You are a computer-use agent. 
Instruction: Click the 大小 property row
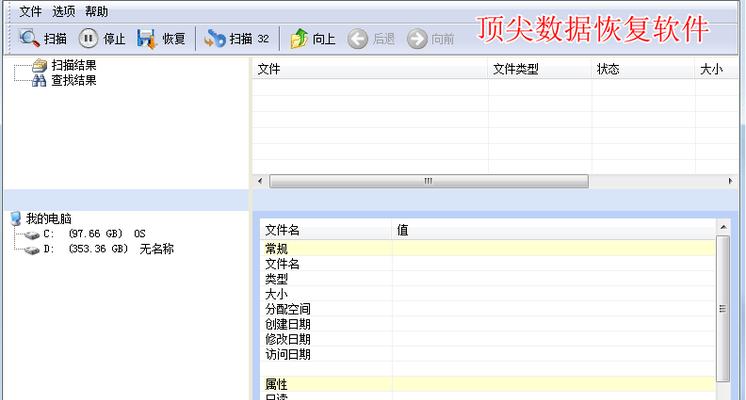click(488, 293)
